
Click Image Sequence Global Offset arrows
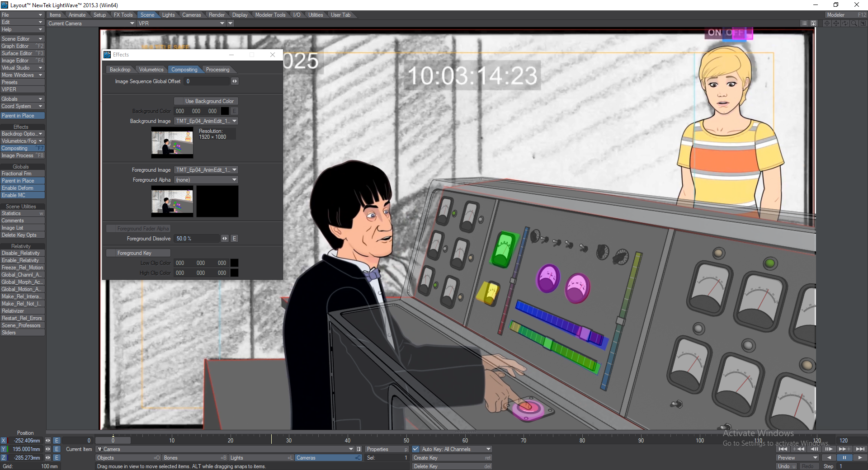point(235,81)
